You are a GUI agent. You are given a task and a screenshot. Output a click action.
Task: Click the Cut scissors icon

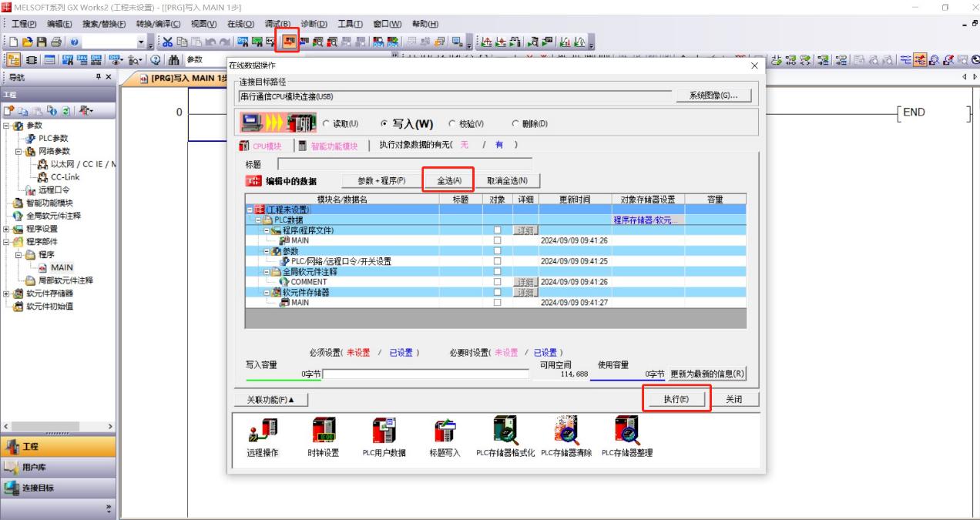167,42
